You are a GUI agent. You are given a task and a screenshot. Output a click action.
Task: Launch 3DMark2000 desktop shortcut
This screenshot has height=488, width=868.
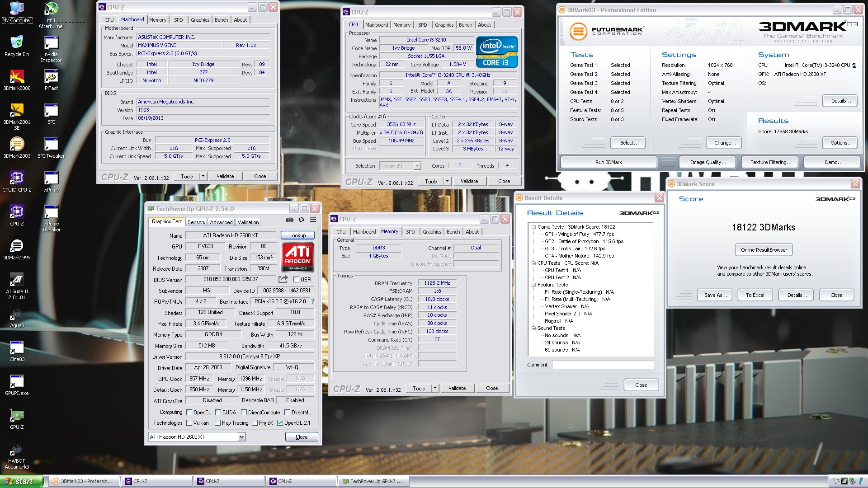pyautogui.click(x=17, y=80)
